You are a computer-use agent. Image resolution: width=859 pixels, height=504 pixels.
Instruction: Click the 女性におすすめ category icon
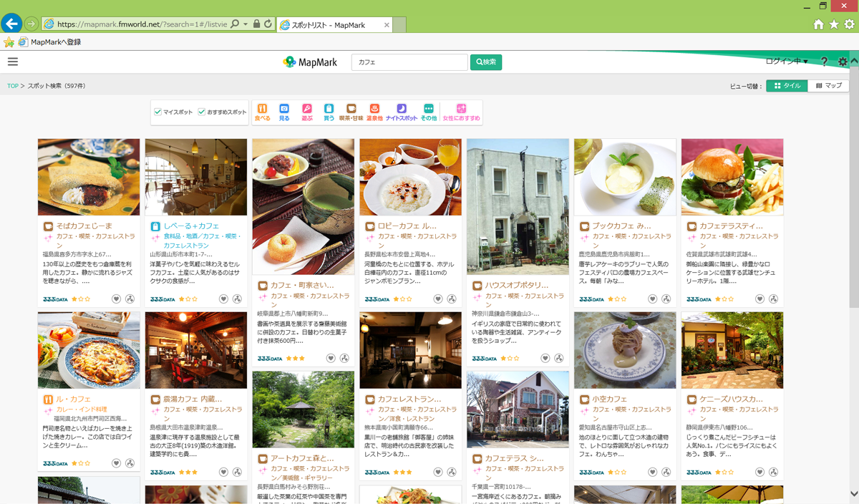click(x=462, y=112)
